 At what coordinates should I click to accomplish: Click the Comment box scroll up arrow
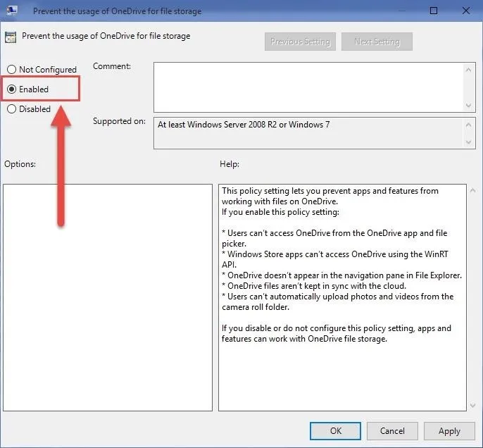(468, 70)
